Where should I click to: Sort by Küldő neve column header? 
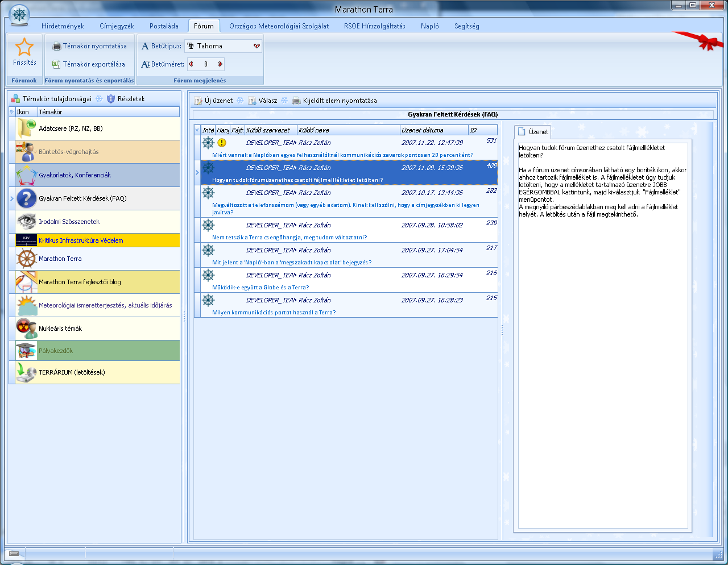coord(348,130)
